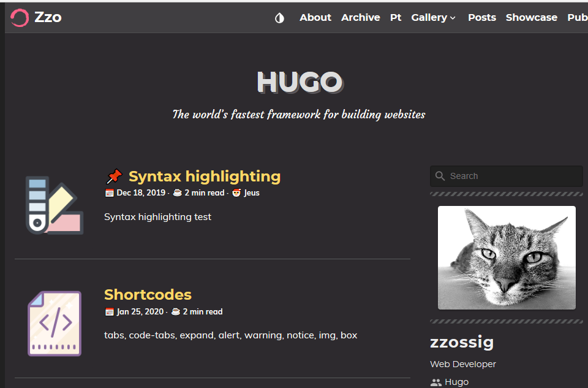Toggle the dark/light theme icon
The image size is (588, 388).
(279, 18)
